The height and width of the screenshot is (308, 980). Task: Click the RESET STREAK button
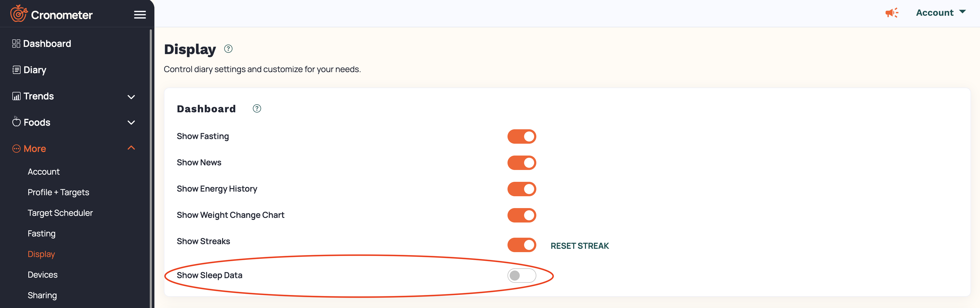(x=579, y=246)
